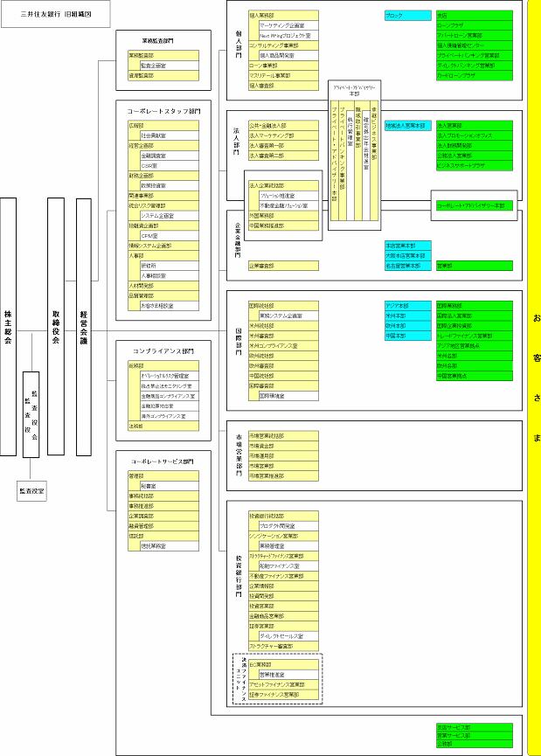The height and width of the screenshot is (756, 541).
Task: Click the 監査役室 box
Action: tap(31, 491)
